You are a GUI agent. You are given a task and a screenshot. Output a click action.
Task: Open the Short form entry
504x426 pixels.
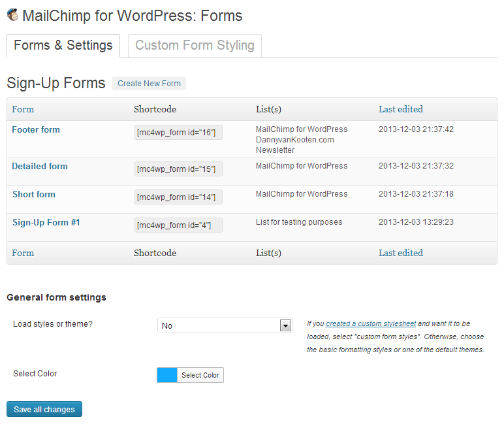coord(34,194)
